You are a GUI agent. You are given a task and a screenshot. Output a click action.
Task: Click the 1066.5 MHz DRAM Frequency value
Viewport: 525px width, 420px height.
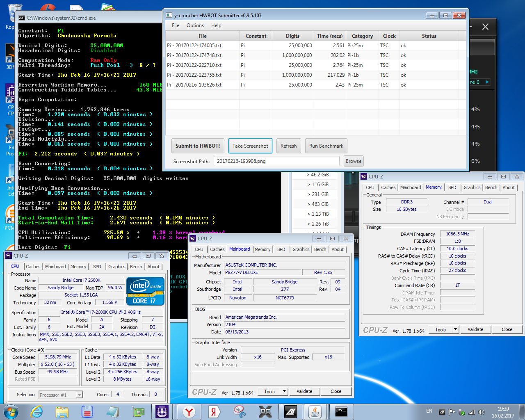coord(457,234)
